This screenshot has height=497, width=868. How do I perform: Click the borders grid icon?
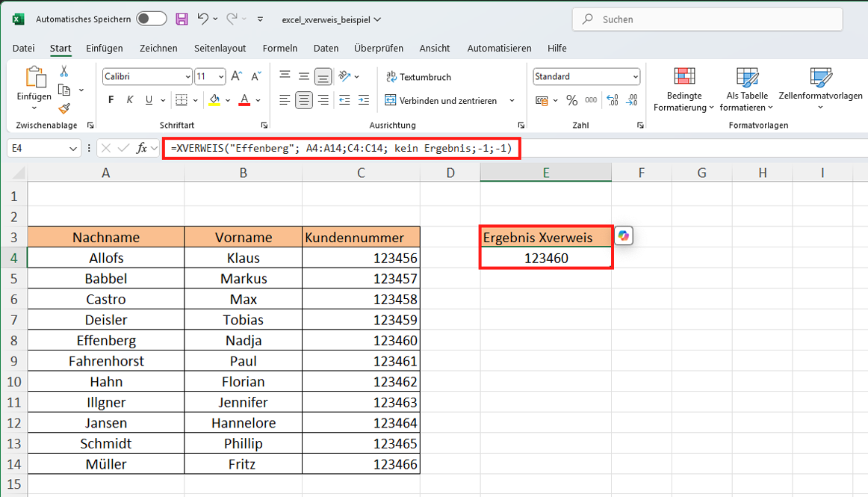pos(181,99)
